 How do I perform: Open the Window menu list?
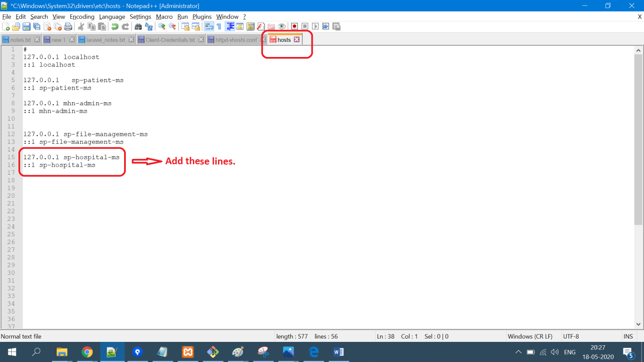point(227,17)
